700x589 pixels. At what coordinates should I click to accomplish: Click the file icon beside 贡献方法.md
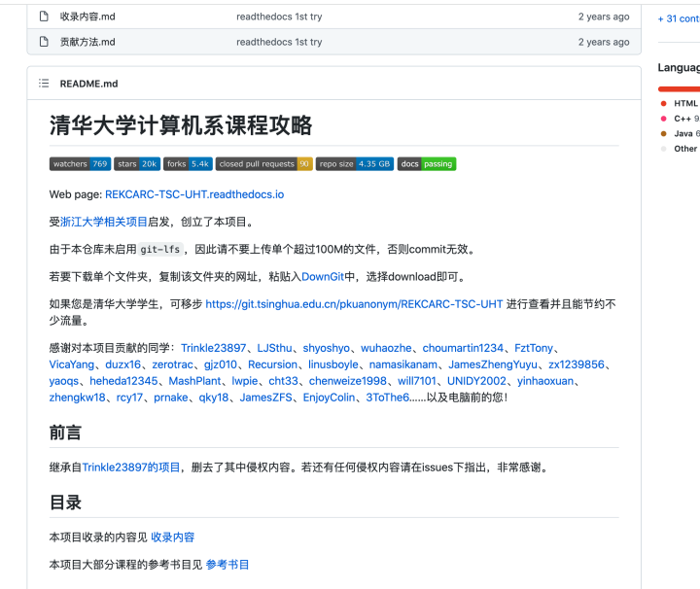coord(44,42)
